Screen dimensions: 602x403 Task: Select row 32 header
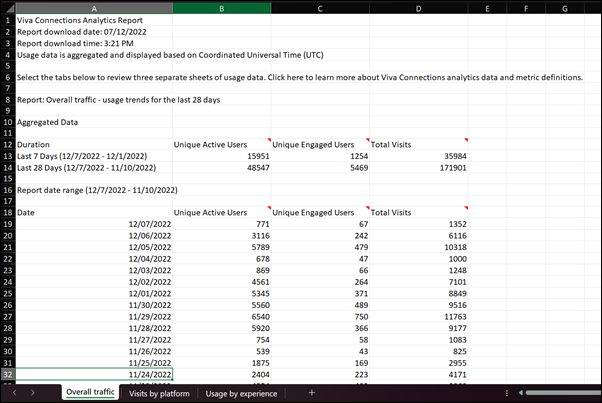(8, 375)
